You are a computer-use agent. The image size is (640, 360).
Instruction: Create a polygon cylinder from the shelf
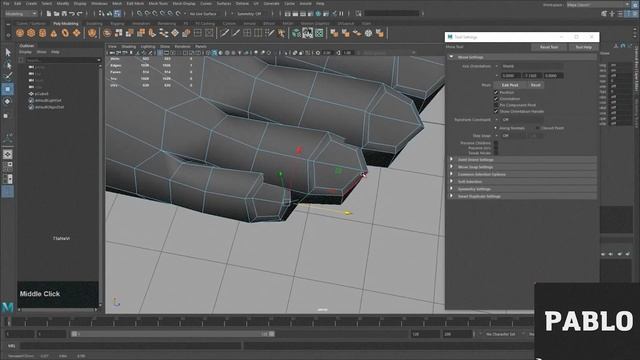coord(42,33)
